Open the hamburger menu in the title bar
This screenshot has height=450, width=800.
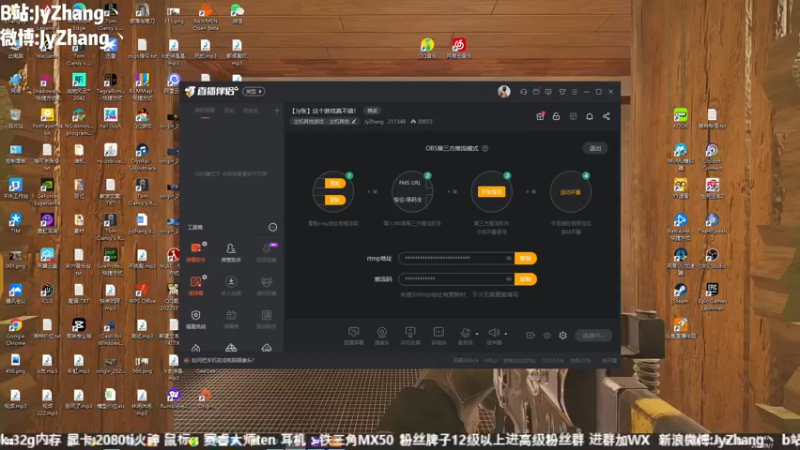click(x=574, y=92)
